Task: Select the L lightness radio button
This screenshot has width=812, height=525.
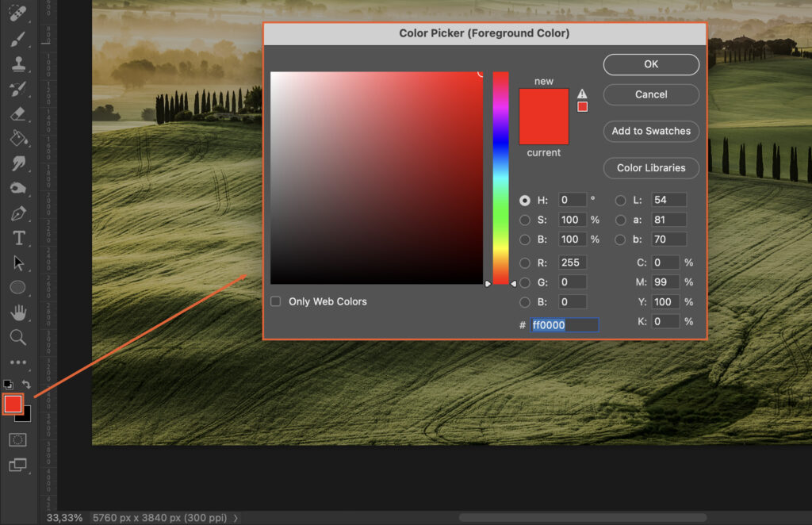Action: 620,200
